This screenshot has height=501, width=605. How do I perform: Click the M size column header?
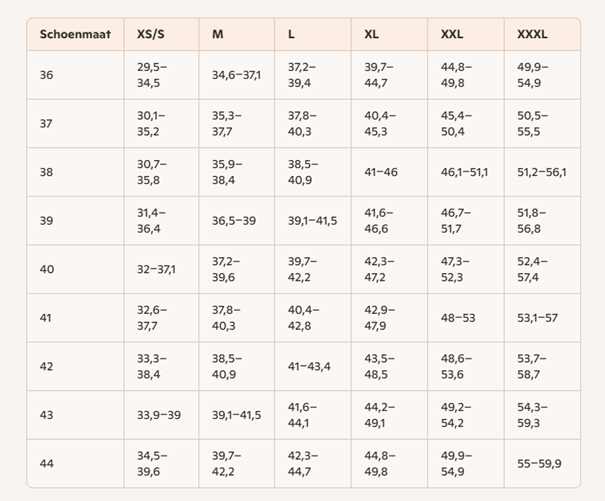218,34
